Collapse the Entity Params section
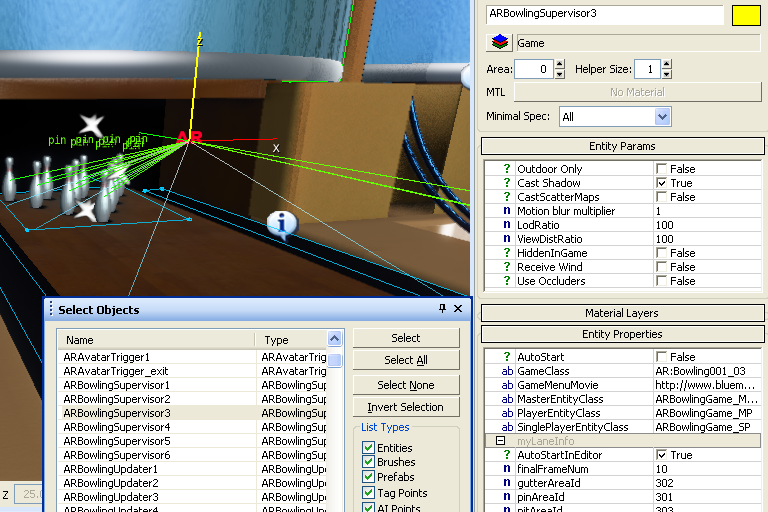The height and width of the screenshot is (512, 768). [622, 146]
